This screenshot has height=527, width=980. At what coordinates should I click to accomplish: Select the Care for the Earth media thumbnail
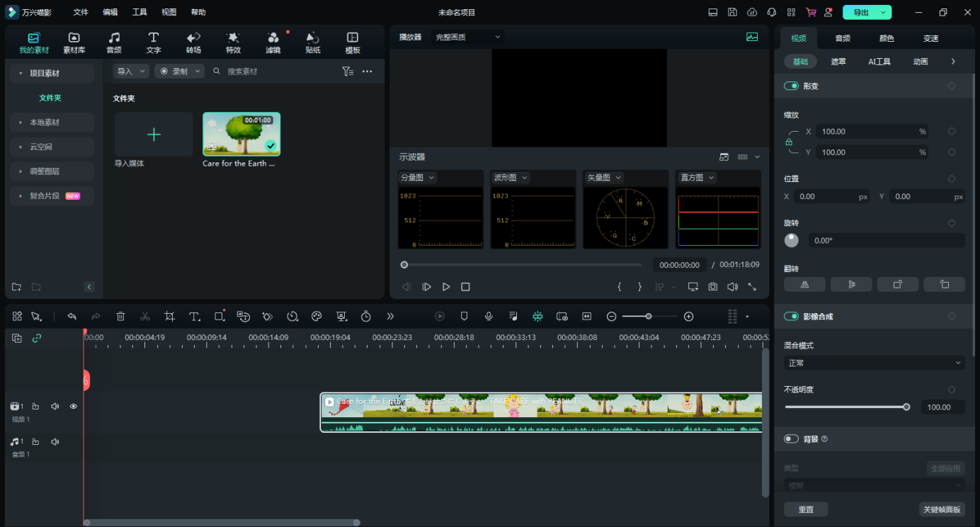pos(241,134)
